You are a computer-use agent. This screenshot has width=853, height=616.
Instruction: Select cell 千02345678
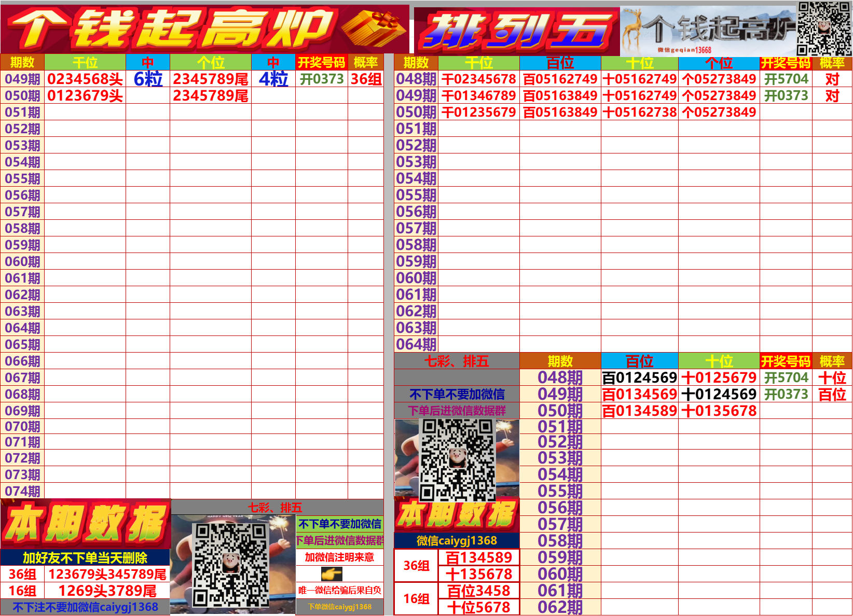tap(479, 79)
